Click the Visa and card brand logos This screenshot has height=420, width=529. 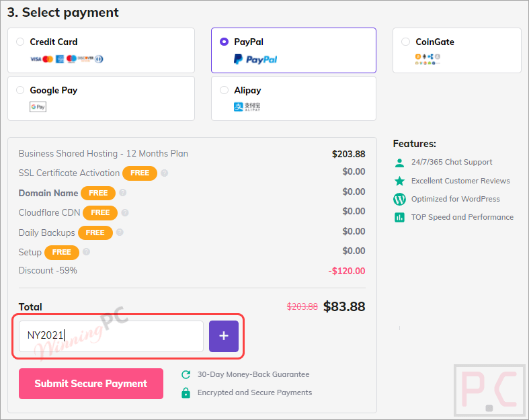(67, 59)
